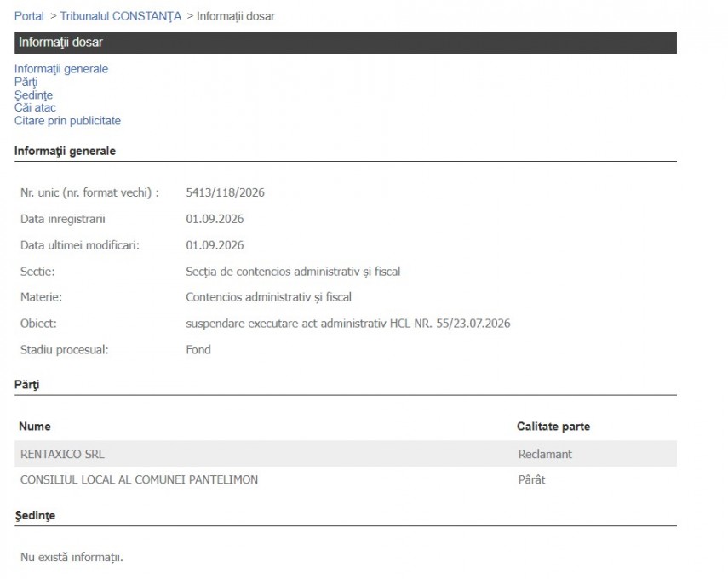Viewport: 728px width, 579px height.
Task: Click the dark 'Informaţii dosar' header bar
Action: tap(346, 43)
